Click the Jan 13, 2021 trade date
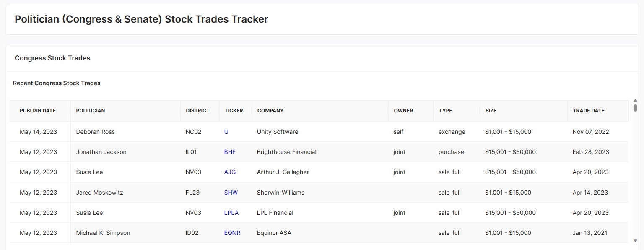This screenshot has width=644, height=250. click(x=589, y=233)
